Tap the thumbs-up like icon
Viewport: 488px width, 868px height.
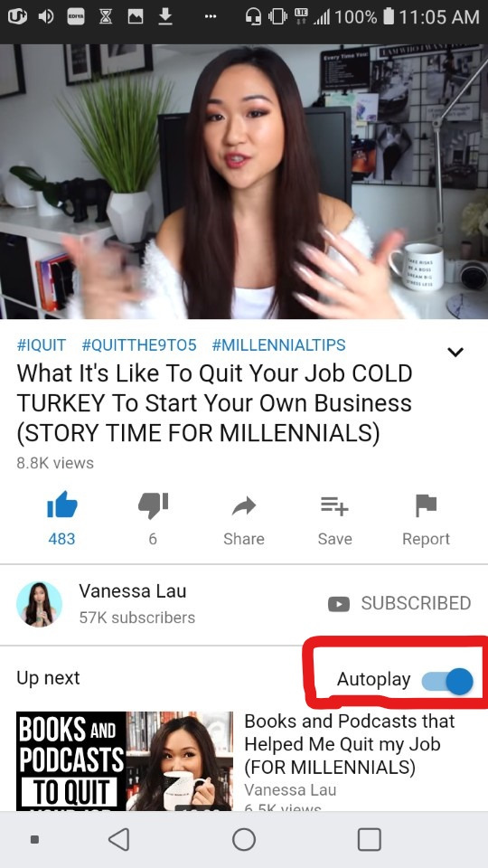point(62,505)
